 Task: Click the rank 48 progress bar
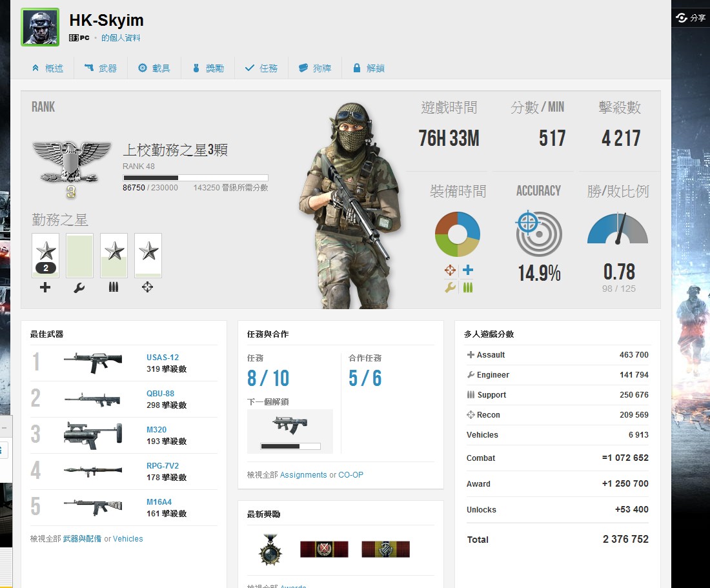click(x=195, y=178)
